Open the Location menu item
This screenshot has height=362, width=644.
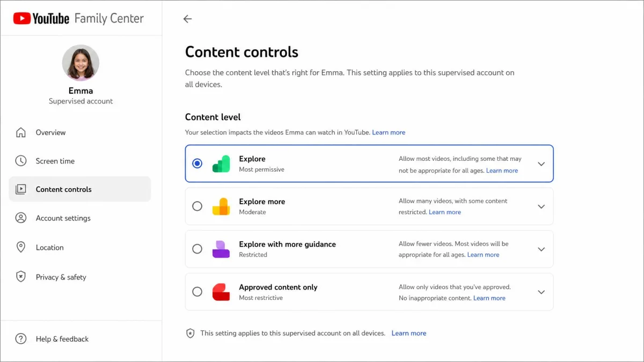[80, 247]
